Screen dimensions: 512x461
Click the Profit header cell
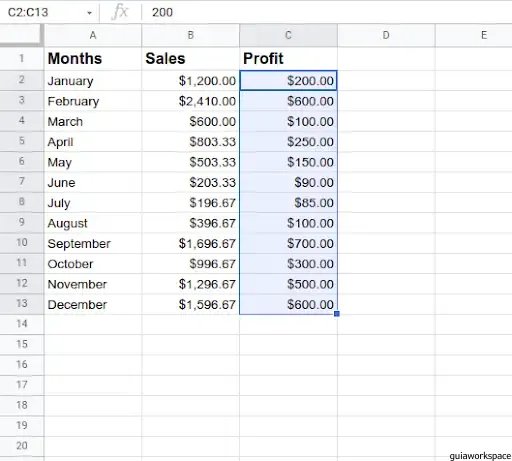click(288, 59)
